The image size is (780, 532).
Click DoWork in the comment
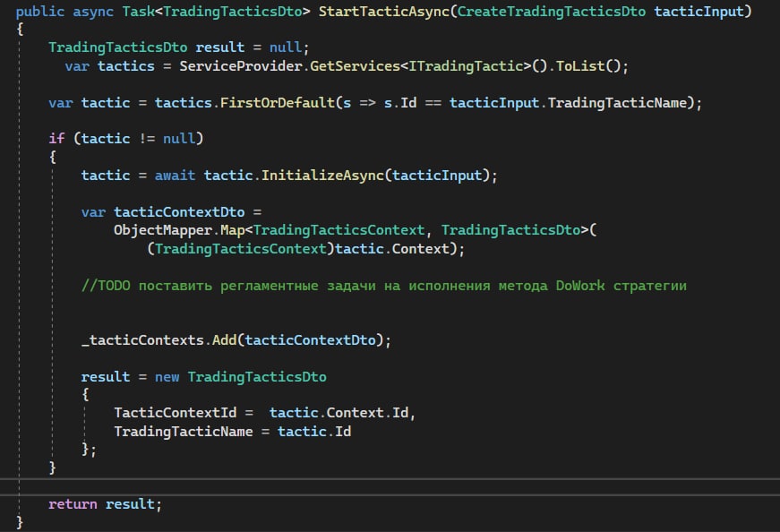[x=580, y=286]
